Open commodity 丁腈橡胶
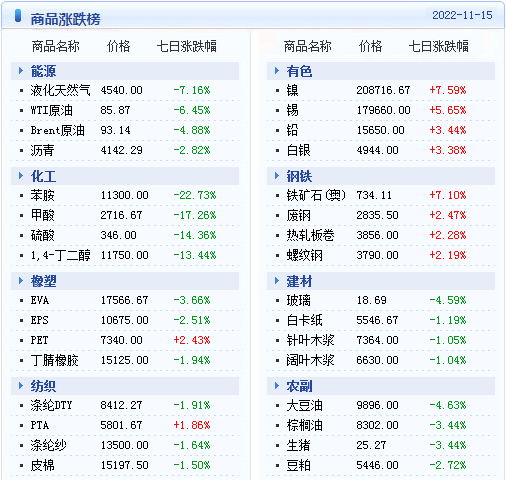The width and height of the screenshot is (506, 480). pyautogui.click(x=54, y=360)
